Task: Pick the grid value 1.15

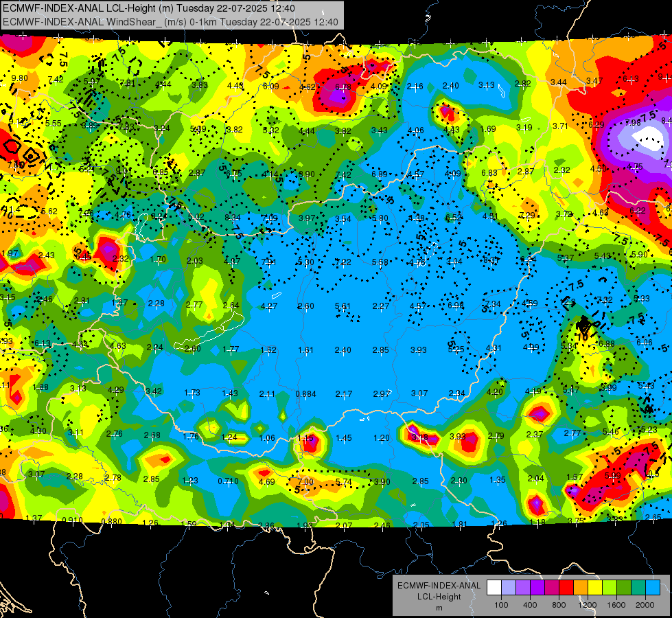Action: pos(305,438)
